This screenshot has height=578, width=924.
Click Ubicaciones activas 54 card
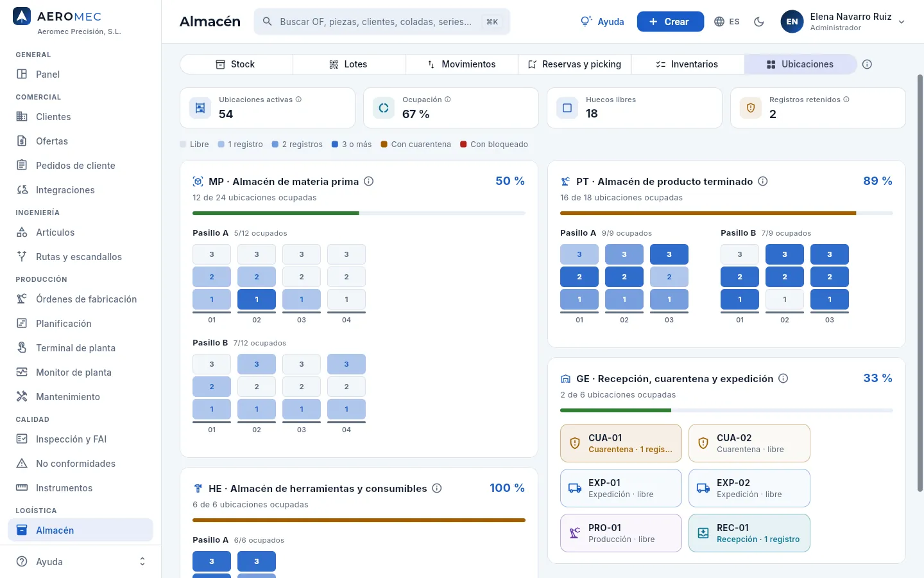tap(268, 108)
